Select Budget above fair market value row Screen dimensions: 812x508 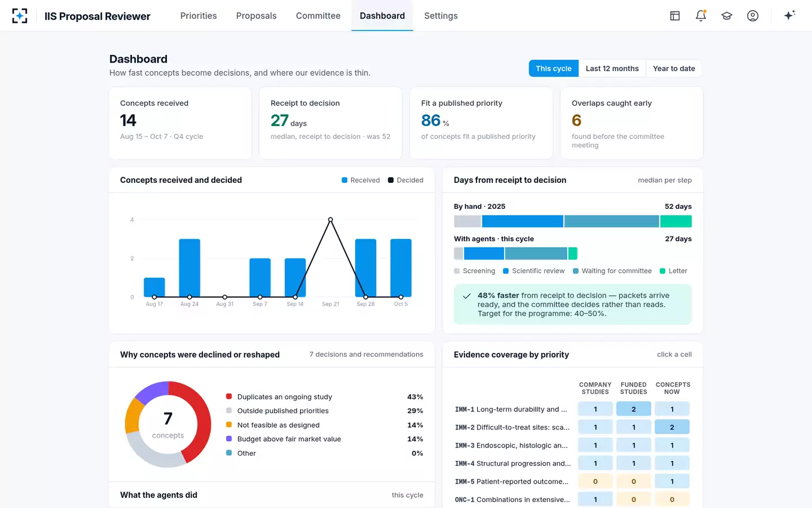325,439
